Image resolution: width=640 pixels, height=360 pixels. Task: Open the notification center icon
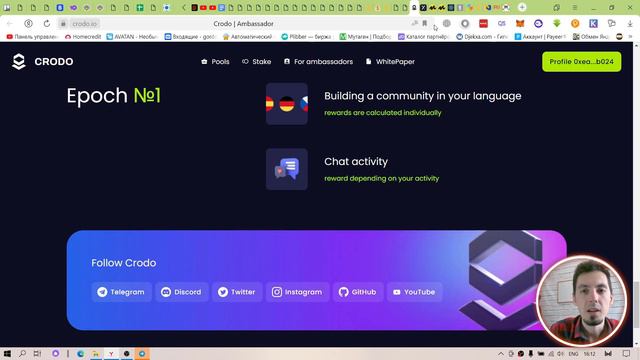click(x=626, y=353)
